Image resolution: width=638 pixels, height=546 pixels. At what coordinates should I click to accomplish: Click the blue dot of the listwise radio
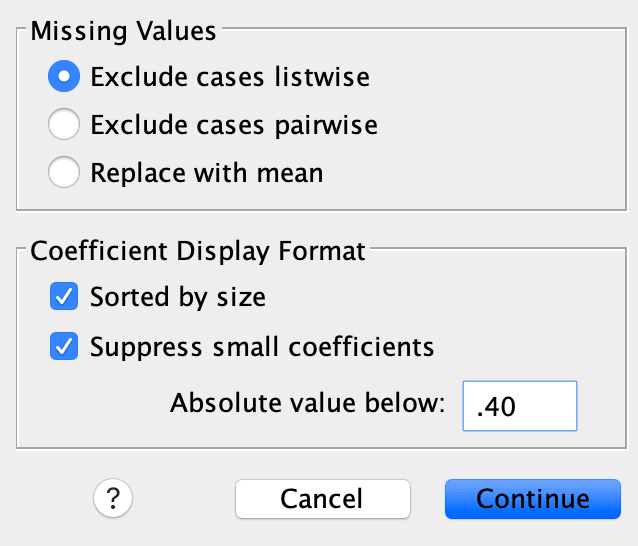[x=64, y=76]
